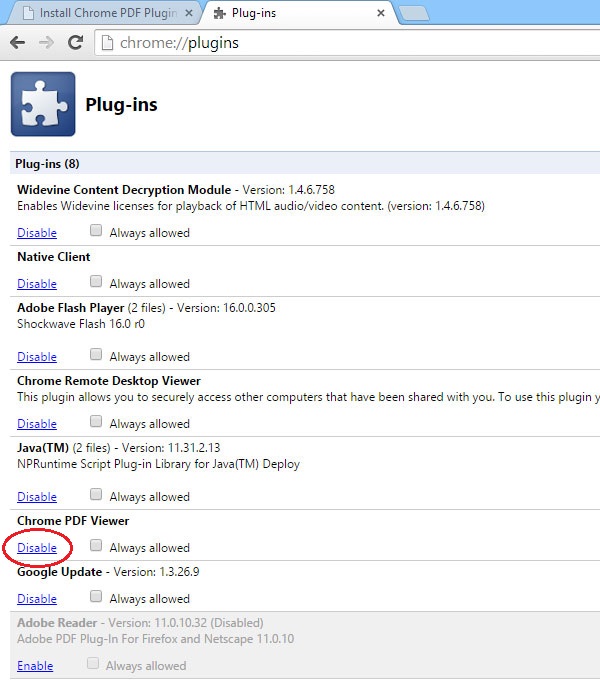
Task: Check Always allowed for Widevine module
Action: coord(96,231)
